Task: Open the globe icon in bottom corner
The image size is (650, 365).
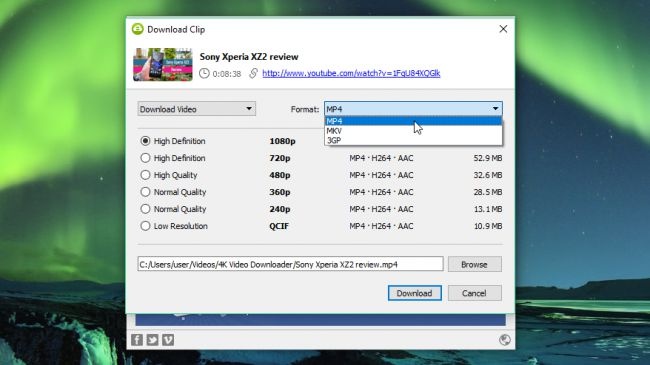Action: click(x=504, y=340)
